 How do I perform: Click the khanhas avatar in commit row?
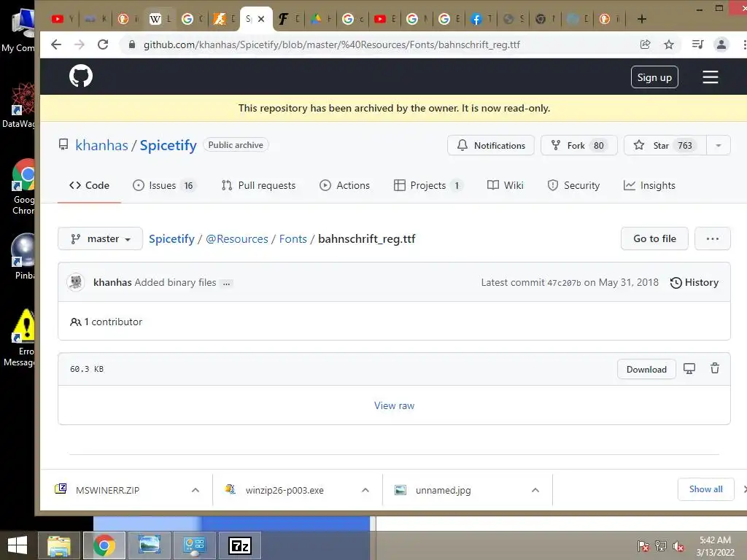(x=76, y=282)
